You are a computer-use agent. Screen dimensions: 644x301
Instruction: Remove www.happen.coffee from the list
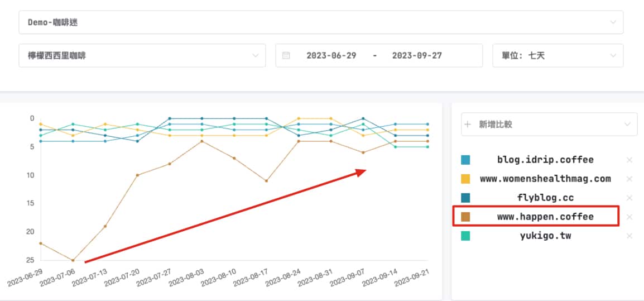pos(629,217)
